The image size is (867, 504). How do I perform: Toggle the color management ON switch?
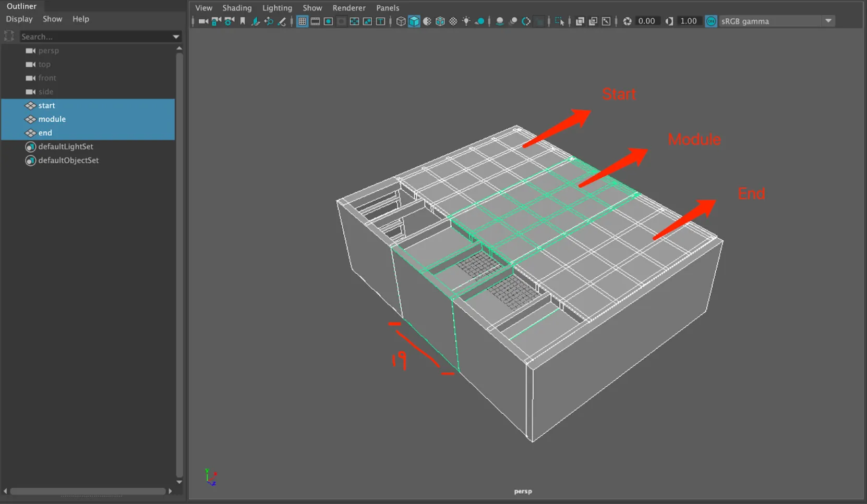[711, 21]
